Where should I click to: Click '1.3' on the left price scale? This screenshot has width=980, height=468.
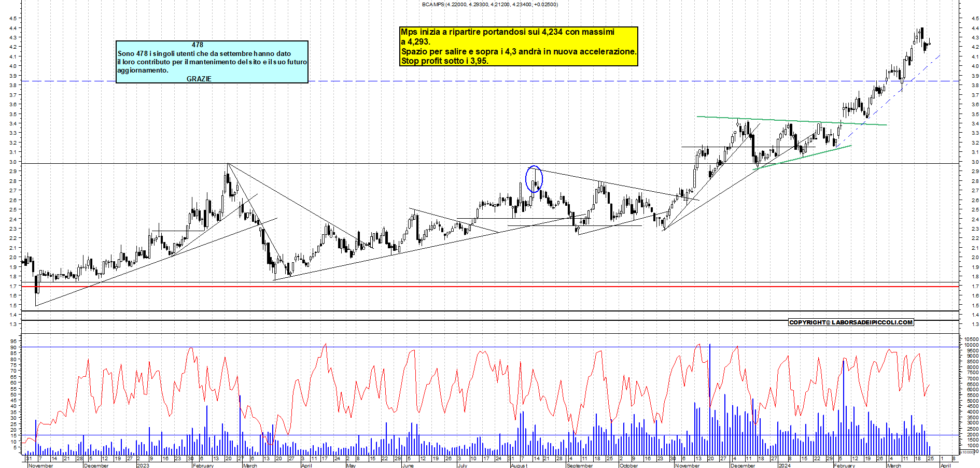point(13,324)
